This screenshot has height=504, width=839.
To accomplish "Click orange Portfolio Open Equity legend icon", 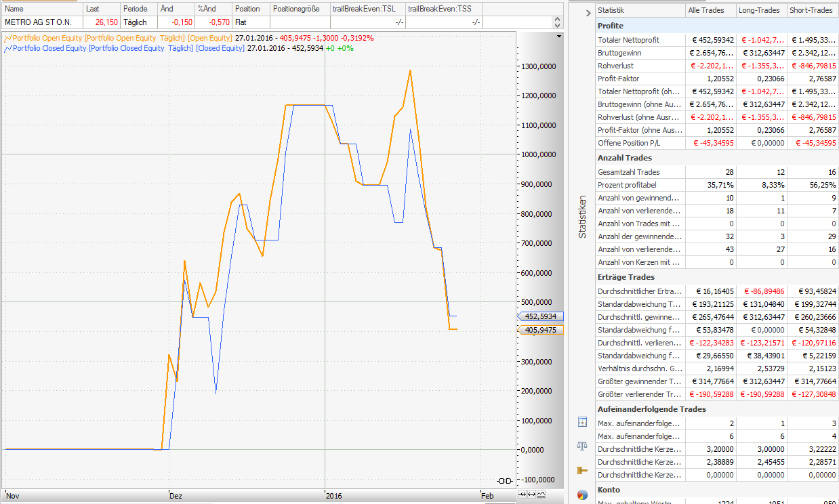I will tap(7, 38).
